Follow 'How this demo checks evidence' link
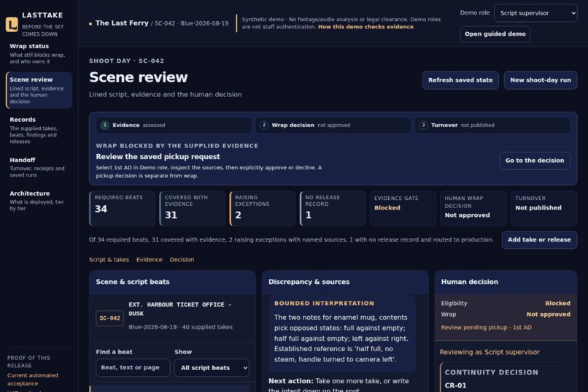 (365, 26)
